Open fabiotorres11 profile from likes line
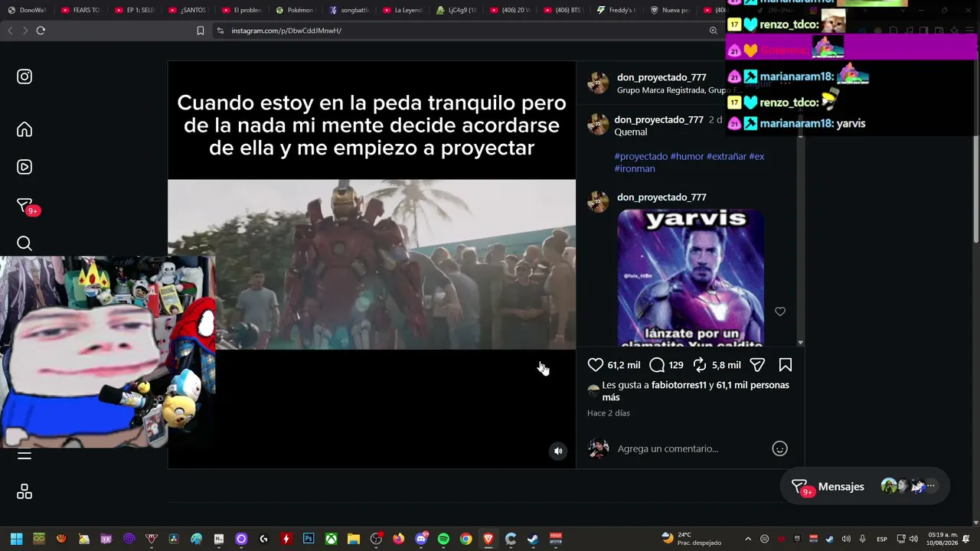Image resolution: width=980 pixels, height=551 pixels. pyautogui.click(x=679, y=385)
